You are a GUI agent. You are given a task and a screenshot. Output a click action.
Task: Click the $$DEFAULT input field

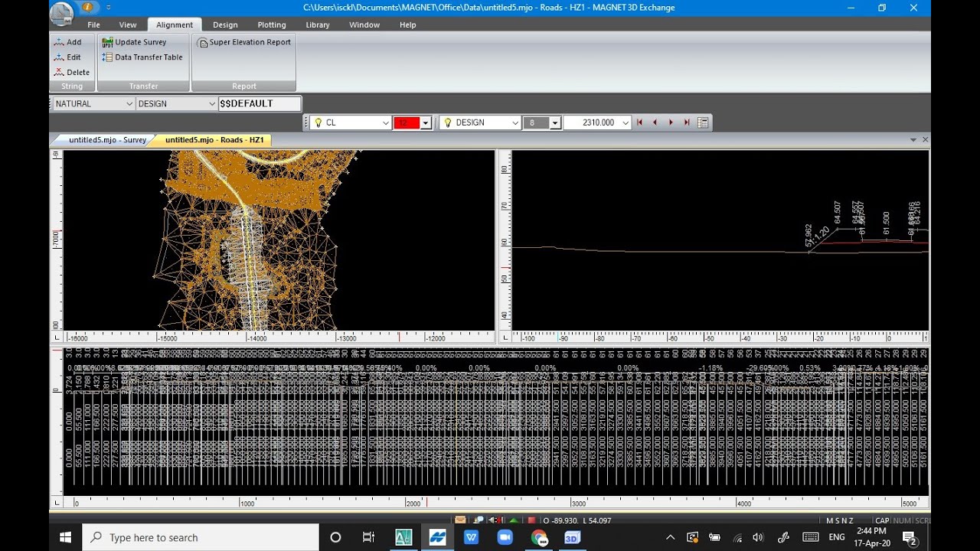[260, 103]
